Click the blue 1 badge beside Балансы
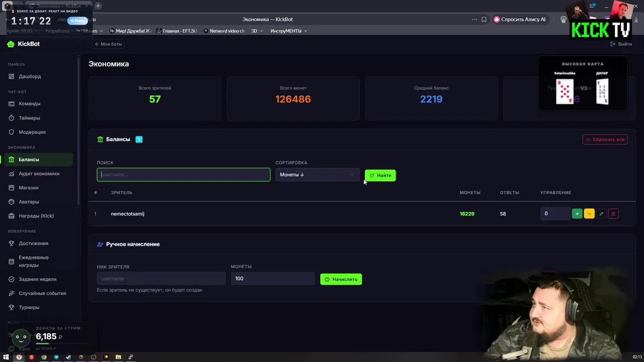Viewport: 644px width, 362px height. pos(139,139)
